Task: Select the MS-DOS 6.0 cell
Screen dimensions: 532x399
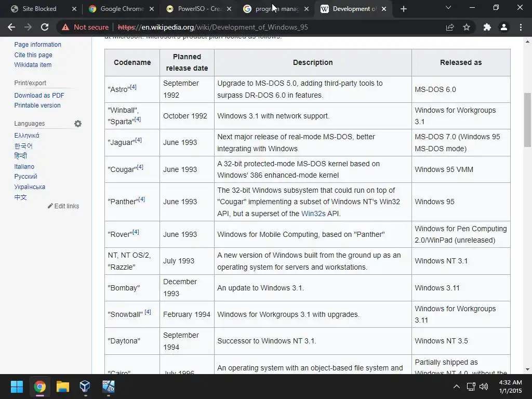Action: click(x=461, y=89)
